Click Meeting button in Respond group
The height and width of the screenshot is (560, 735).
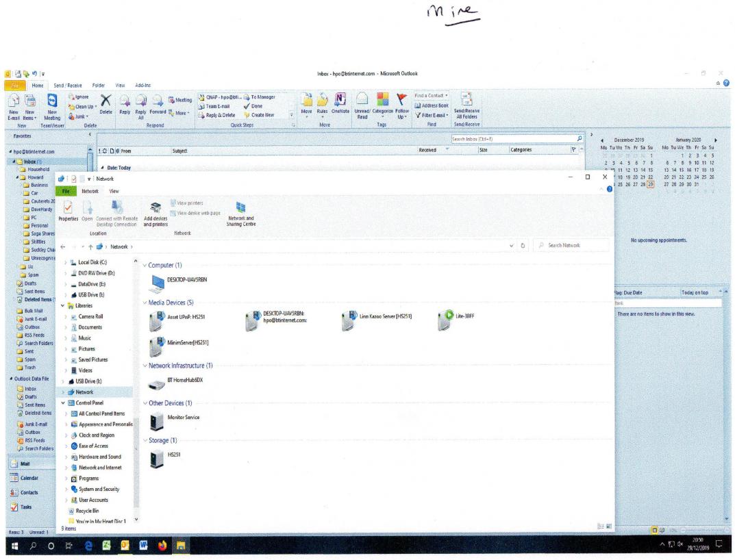180,100
